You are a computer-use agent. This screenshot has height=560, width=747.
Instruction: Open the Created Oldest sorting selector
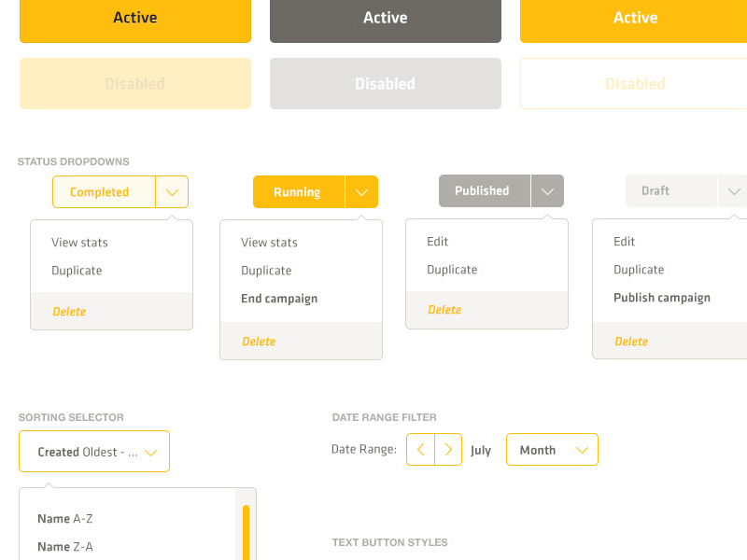click(x=94, y=452)
